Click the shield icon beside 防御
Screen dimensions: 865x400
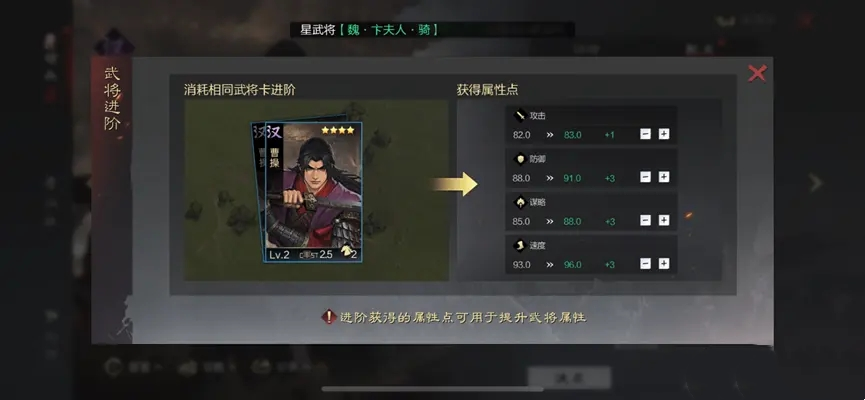[520, 159]
